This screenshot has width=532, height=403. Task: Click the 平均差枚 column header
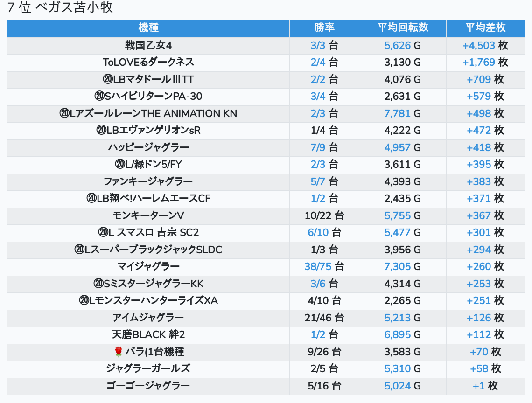click(485, 28)
